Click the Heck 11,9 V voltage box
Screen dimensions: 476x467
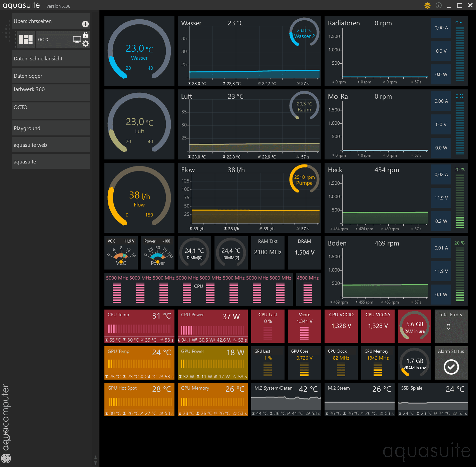441,198
